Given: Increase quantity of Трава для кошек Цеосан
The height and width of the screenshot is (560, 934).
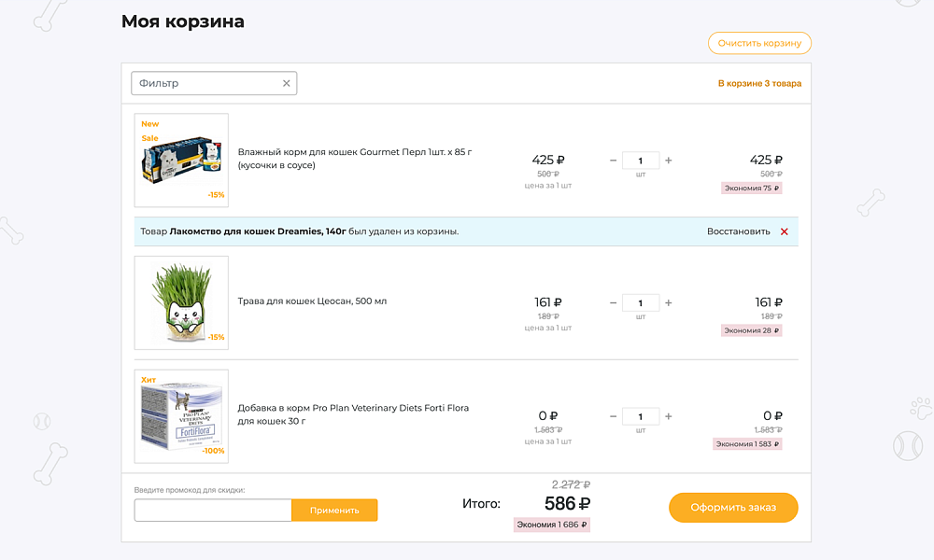Looking at the screenshot, I should click(x=668, y=302).
